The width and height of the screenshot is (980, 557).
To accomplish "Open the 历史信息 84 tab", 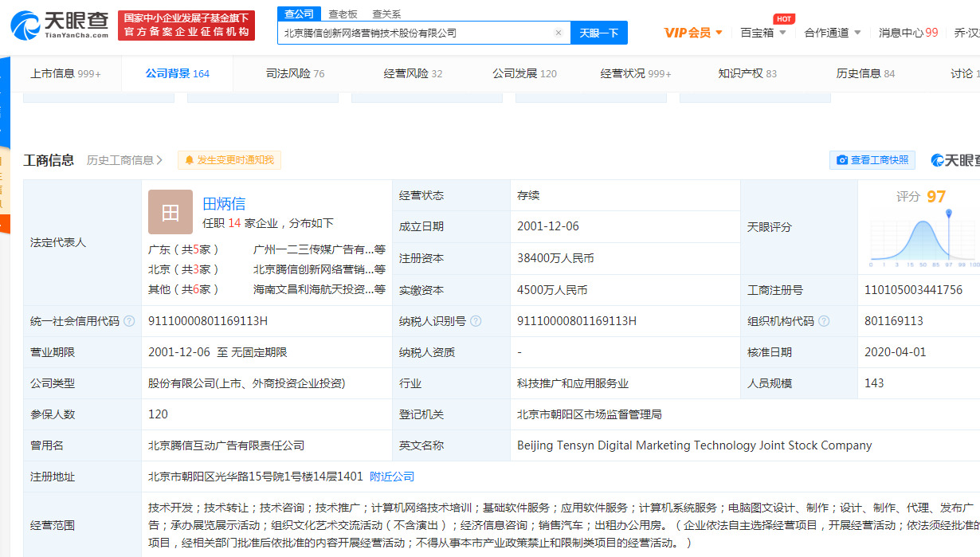I will [865, 73].
